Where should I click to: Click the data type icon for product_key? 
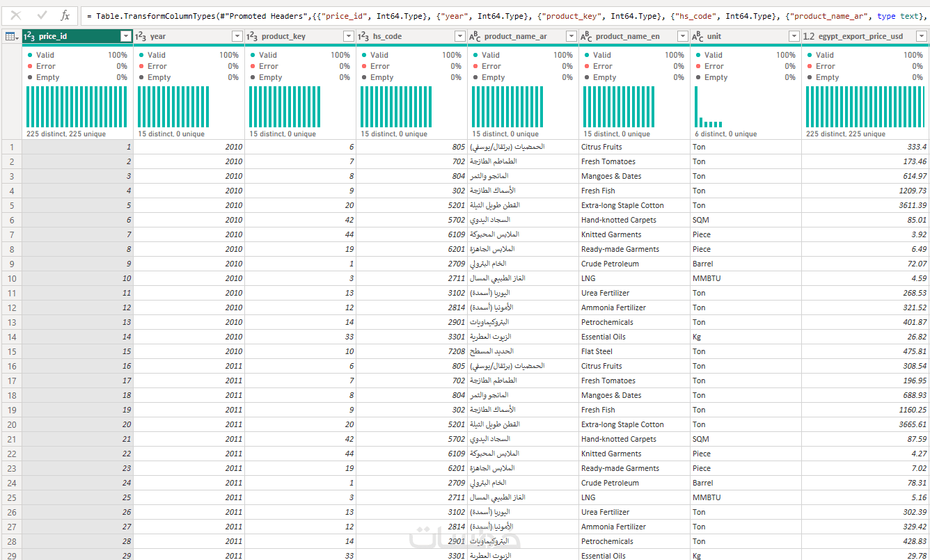tap(252, 36)
